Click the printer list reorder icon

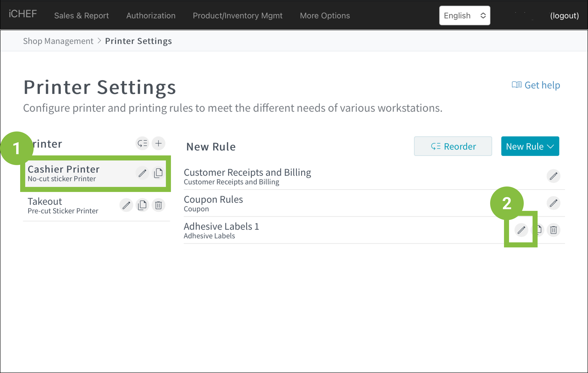point(142,143)
